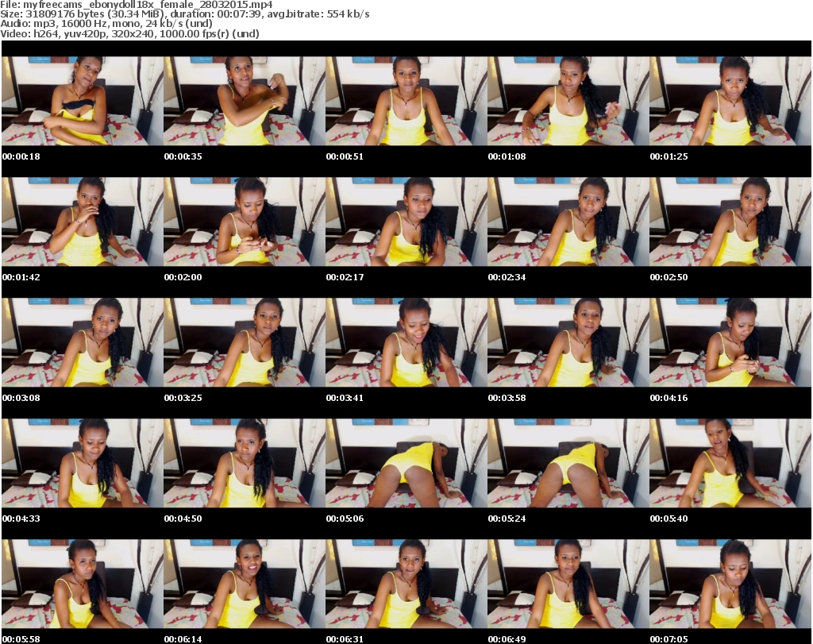Select the frame timestamped 00:07:05
The height and width of the screenshot is (644, 813).
pyautogui.click(x=730, y=584)
